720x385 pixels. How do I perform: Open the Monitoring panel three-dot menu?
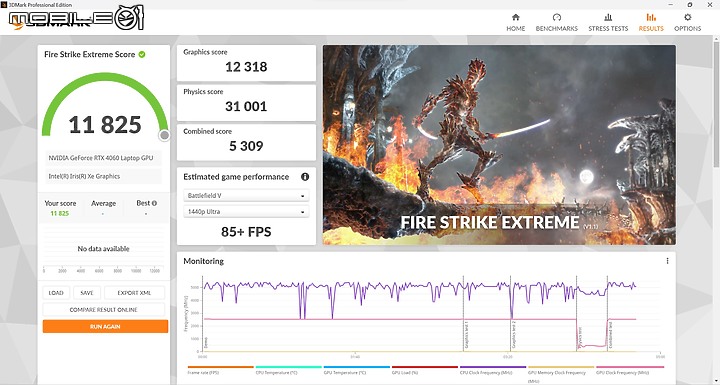click(667, 261)
